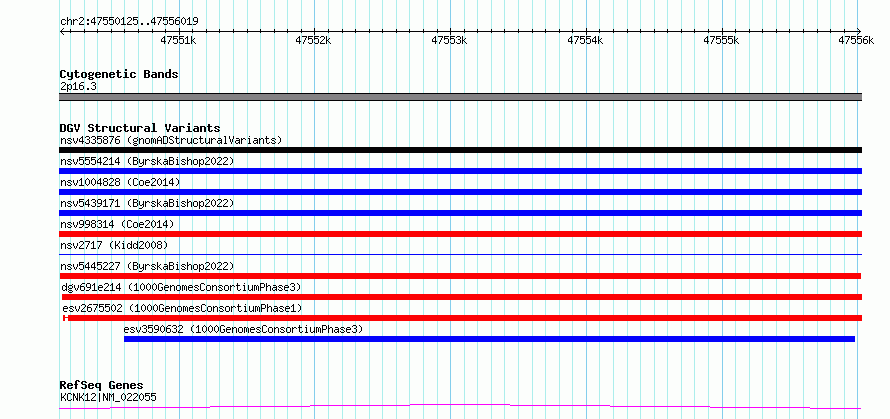
Task: Click the 47551k ruler tick label
Action: 178,40
